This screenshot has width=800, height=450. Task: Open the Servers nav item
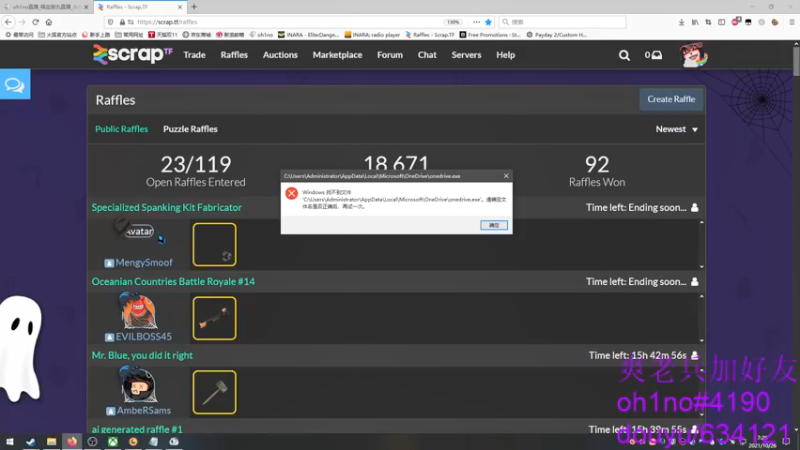[466, 55]
